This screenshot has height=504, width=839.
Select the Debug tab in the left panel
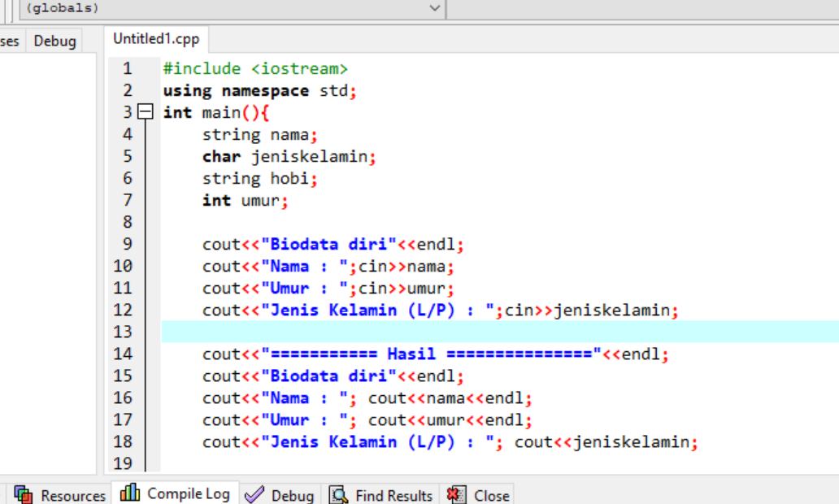click(x=54, y=40)
